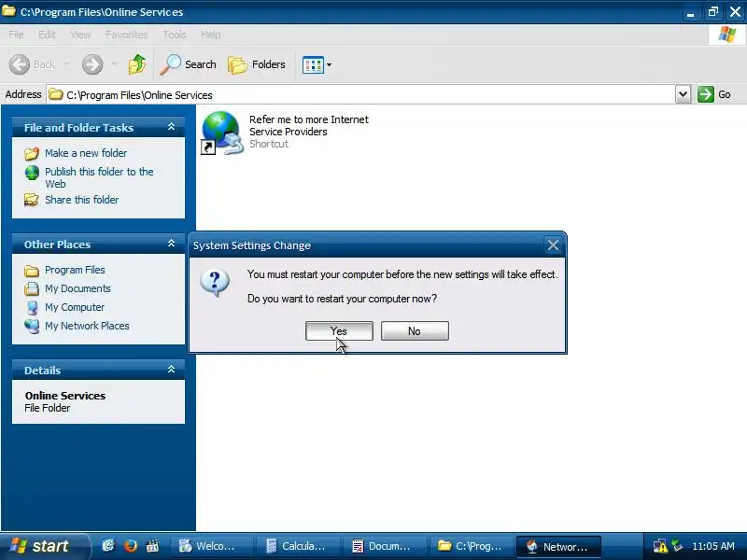
Task: Click the second system tray icon
Action: [677, 546]
